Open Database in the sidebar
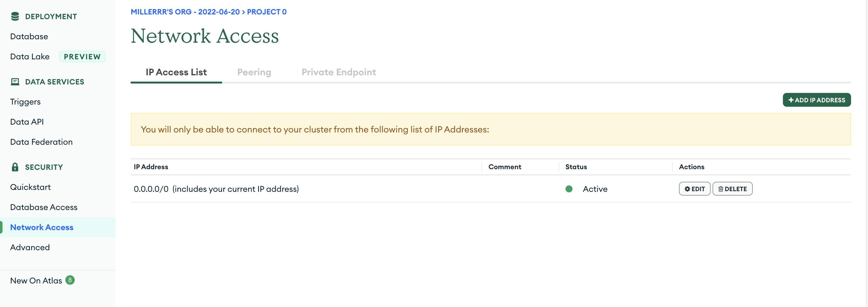 click(29, 36)
